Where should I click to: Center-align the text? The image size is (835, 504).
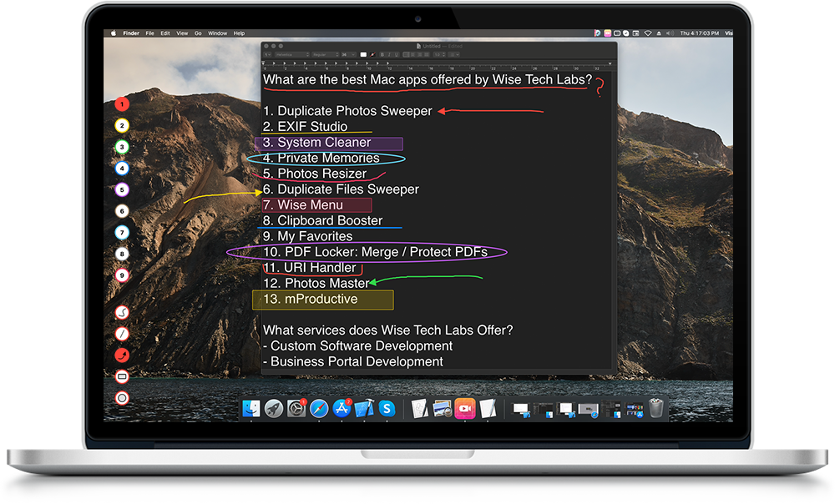(x=412, y=54)
